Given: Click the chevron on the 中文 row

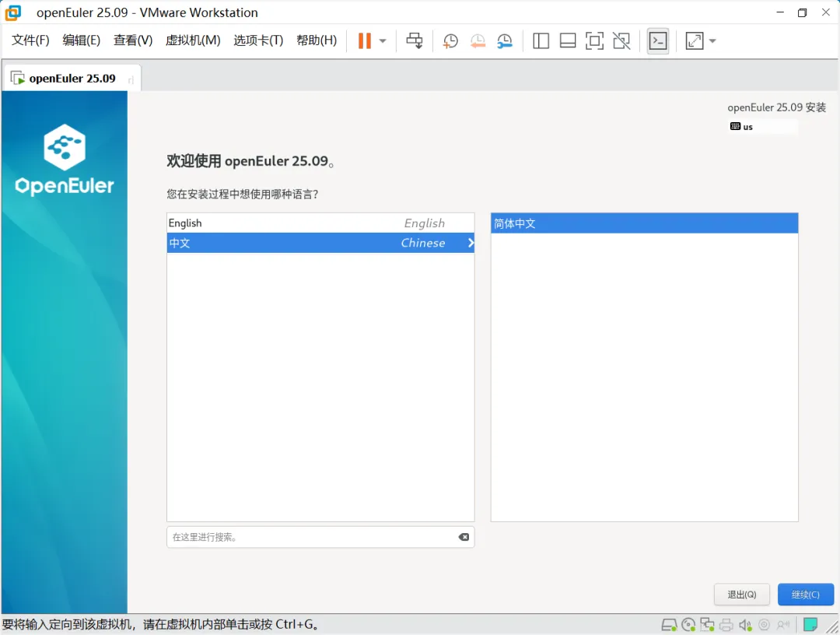Looking at the screenshot, I should coord(471,243).
